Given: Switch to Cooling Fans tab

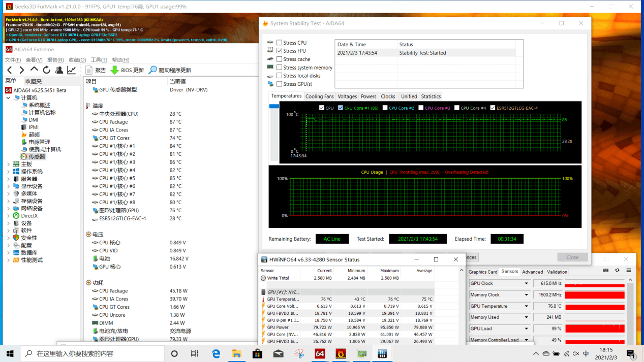Looking at the screenshot, I should [319, 96].
